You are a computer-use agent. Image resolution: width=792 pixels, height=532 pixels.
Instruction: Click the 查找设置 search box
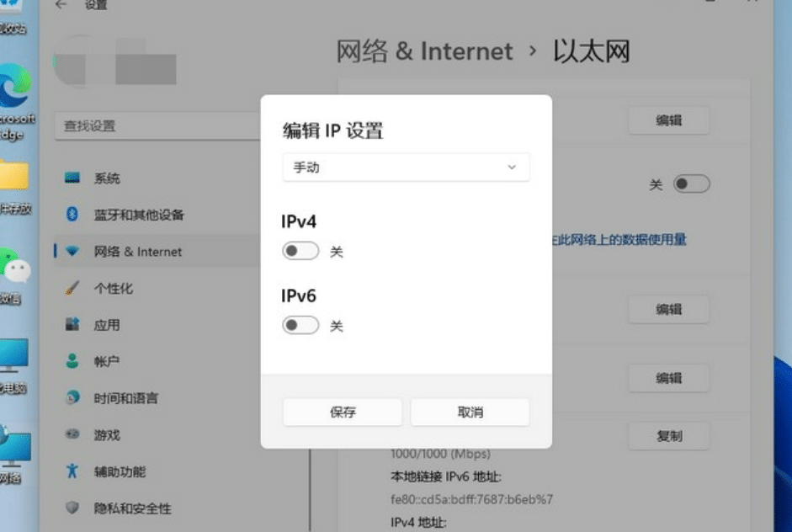(x=156, y=125)
